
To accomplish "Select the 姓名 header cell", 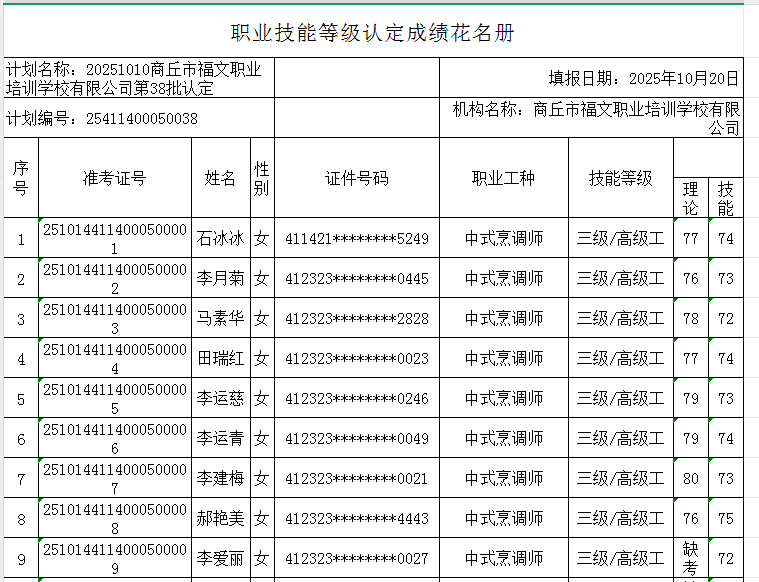I will tap(220, 178).
